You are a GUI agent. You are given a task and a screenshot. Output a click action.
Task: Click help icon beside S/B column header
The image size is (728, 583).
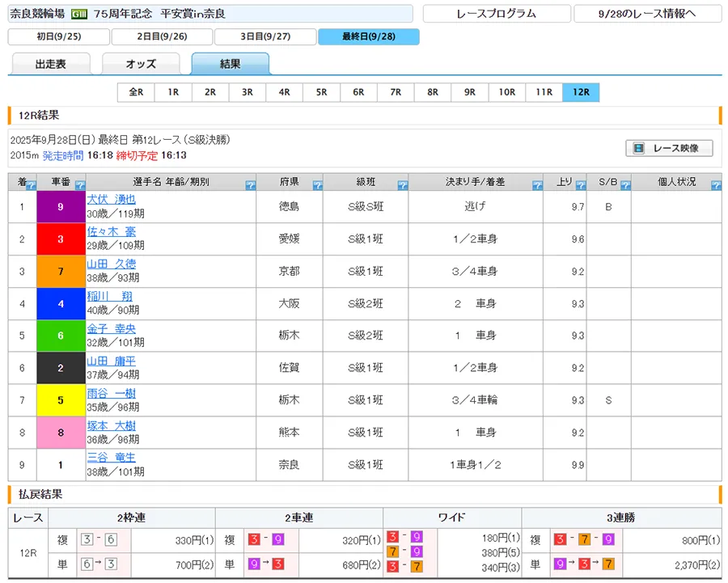pos(625,186)
